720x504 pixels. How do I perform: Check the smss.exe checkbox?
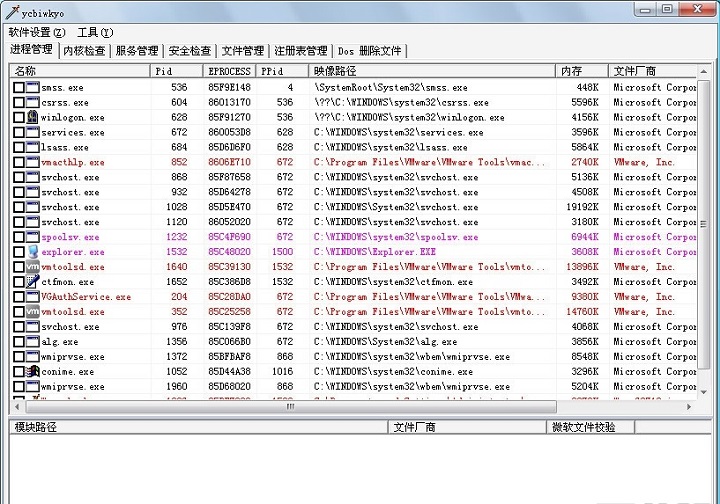pos(18,87)
